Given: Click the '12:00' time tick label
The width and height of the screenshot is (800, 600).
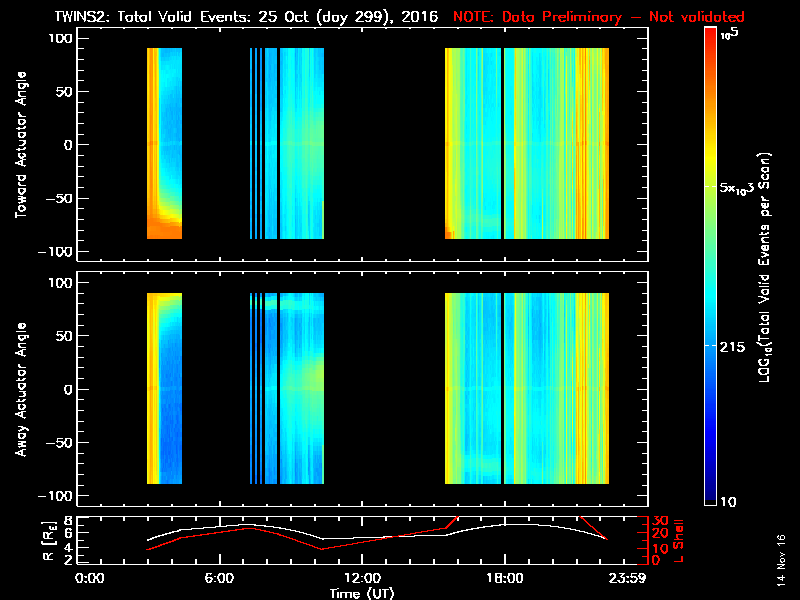Looking at the screenshot, I should [x=362, y=578].
